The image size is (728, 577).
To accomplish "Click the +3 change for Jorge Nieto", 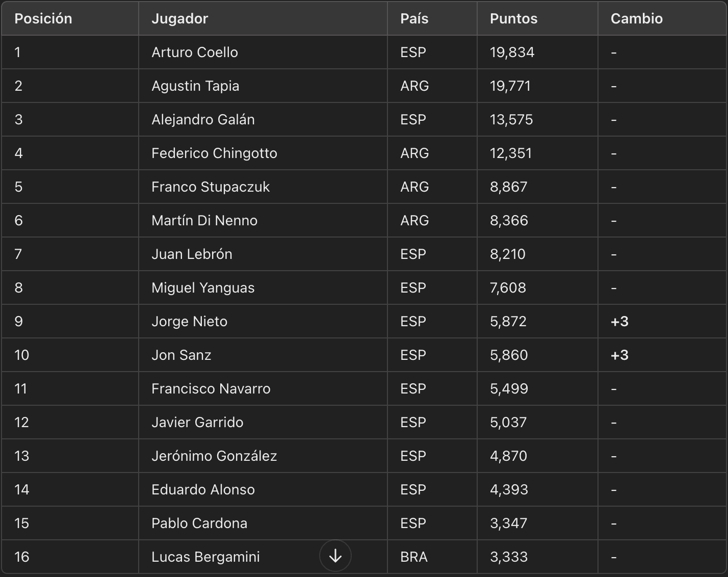I will (x=619, y=321).
